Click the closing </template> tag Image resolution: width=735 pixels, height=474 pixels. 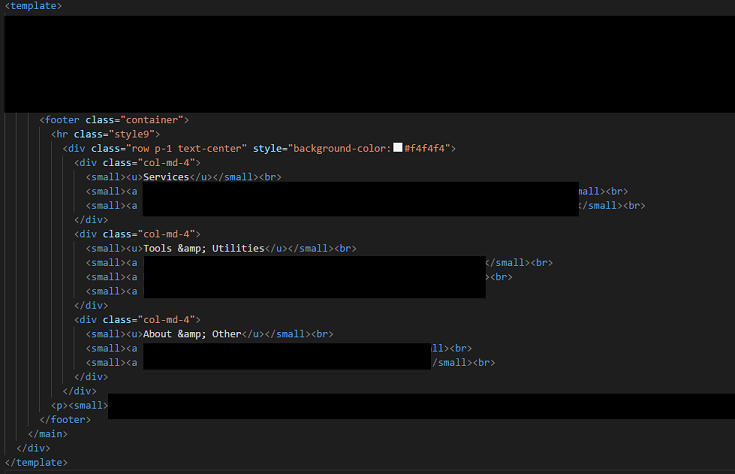pyautogui.click(x=36, y=462)
